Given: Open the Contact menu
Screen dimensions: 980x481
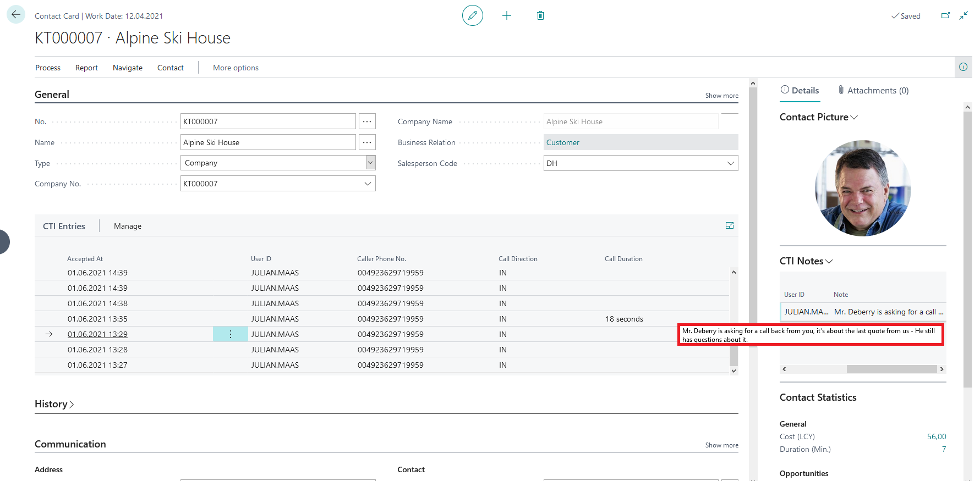Looking at the screenshot, I should pos(171,68).
